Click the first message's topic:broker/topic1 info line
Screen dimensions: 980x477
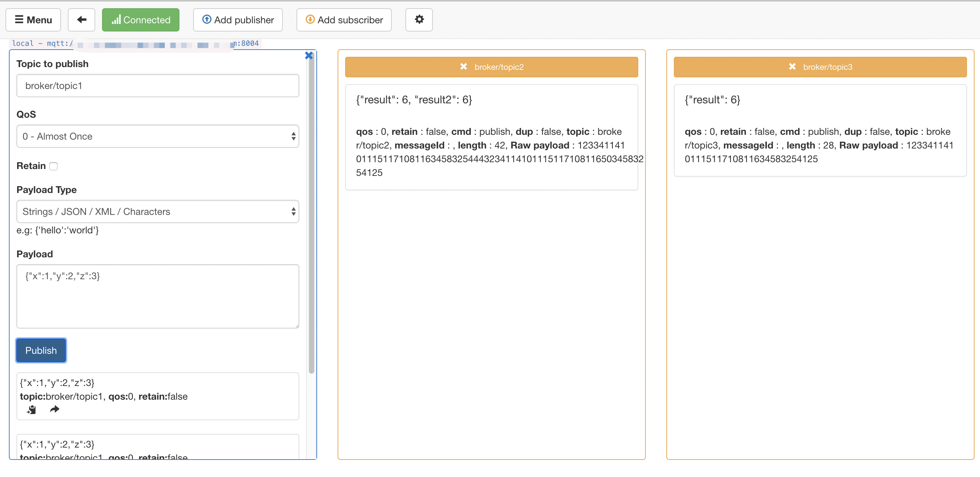[103, 397]
